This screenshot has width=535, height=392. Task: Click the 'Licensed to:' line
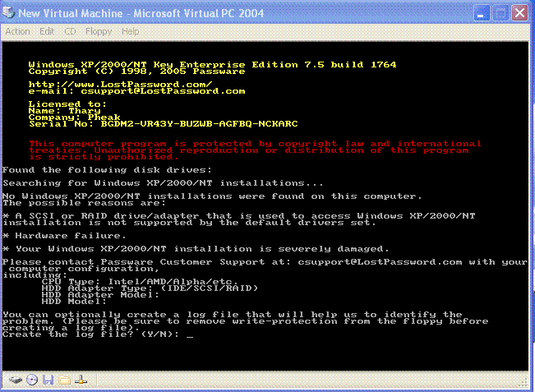(x=67, y=104)
